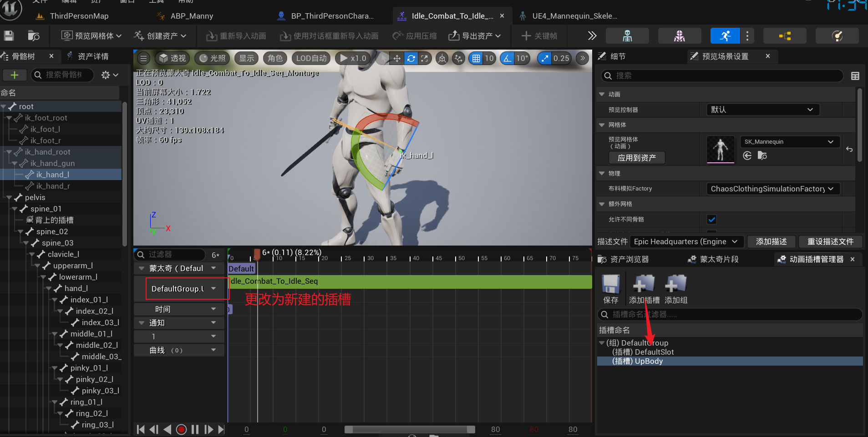Open ChaosClothingSimulationFactory dropdown
This screenshot has height=437, width=868.
(x=773, y=189)
